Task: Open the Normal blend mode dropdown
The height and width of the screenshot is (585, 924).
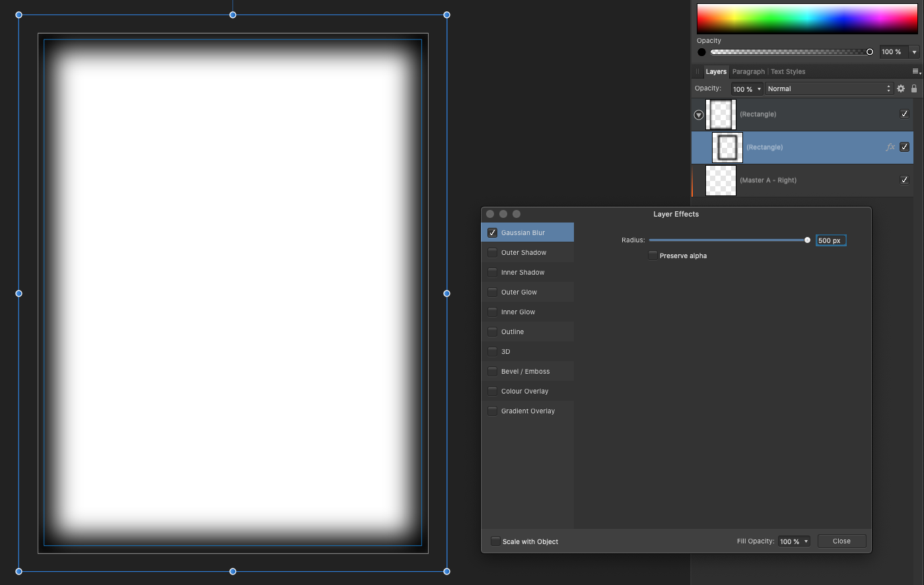Action: click(828, 88)
